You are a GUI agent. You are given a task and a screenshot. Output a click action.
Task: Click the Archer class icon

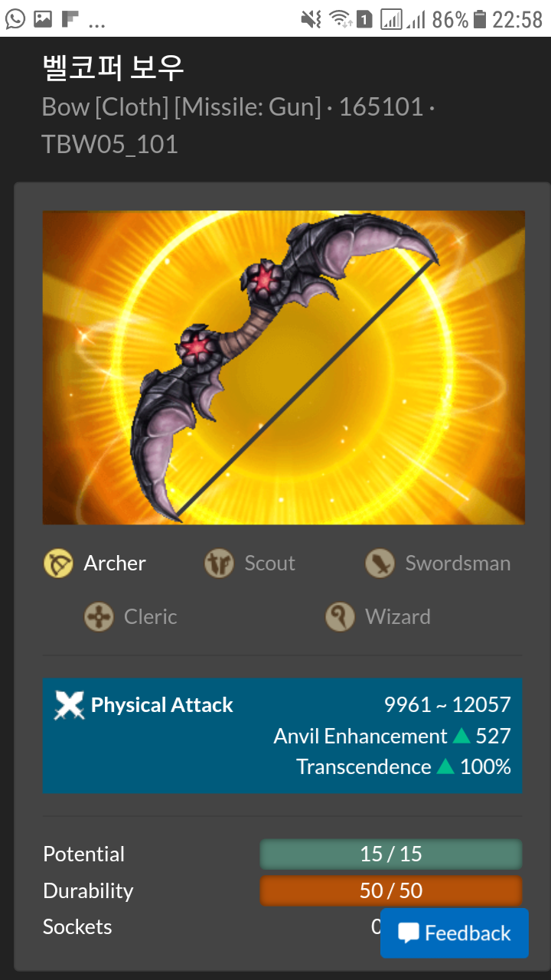tap(59, 563)
